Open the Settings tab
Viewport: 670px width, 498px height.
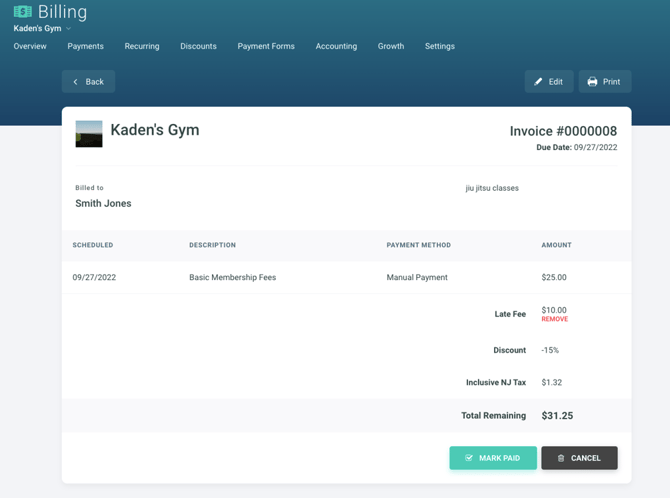439,46
